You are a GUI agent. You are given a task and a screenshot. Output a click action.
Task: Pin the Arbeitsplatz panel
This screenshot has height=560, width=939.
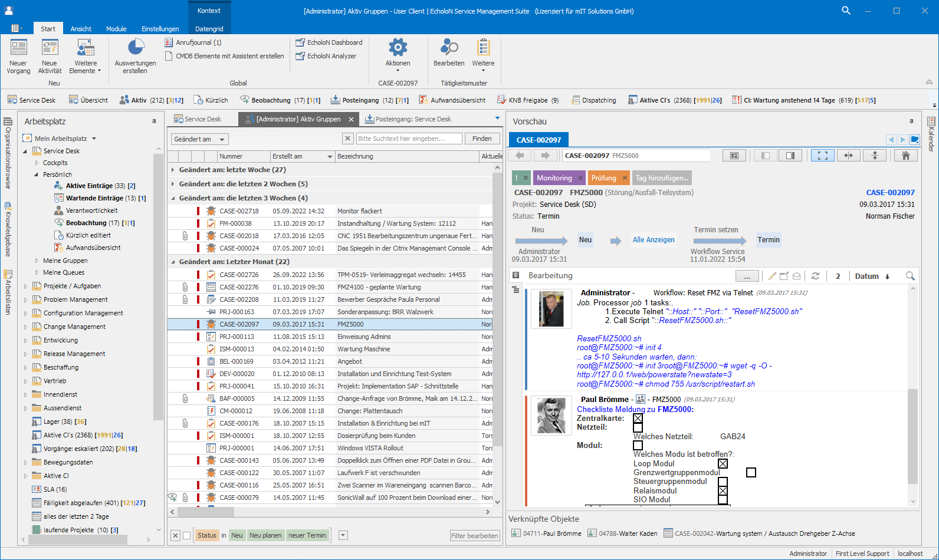pyautogui.click(x=155, y=121)
